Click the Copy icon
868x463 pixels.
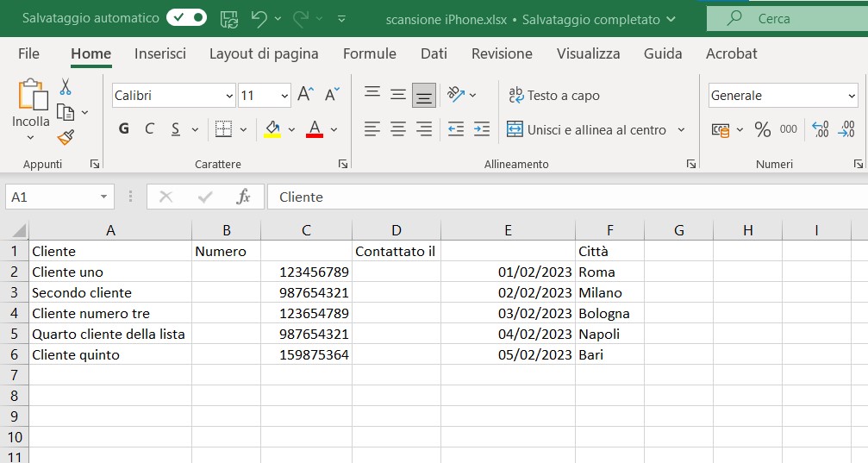66,112
